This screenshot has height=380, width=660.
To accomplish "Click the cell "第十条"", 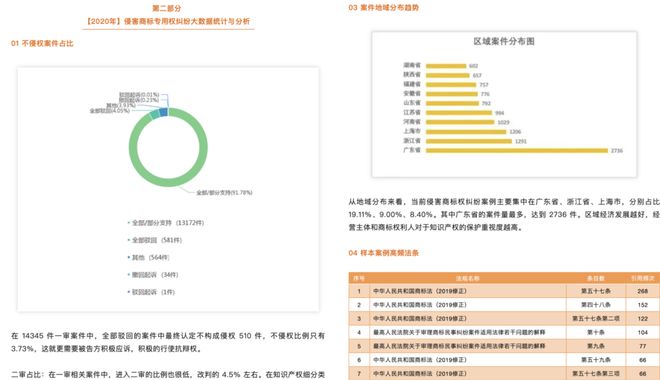I will click(596, 332).
